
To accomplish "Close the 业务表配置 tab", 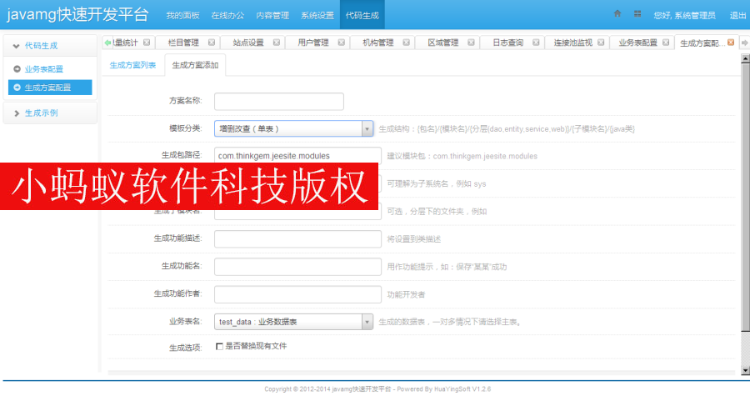I will coord(666,43).
